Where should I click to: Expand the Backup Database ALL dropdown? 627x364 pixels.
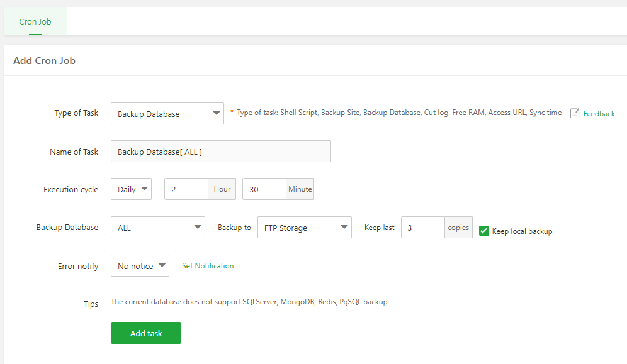pyautogui.click(x=158, y=228)
